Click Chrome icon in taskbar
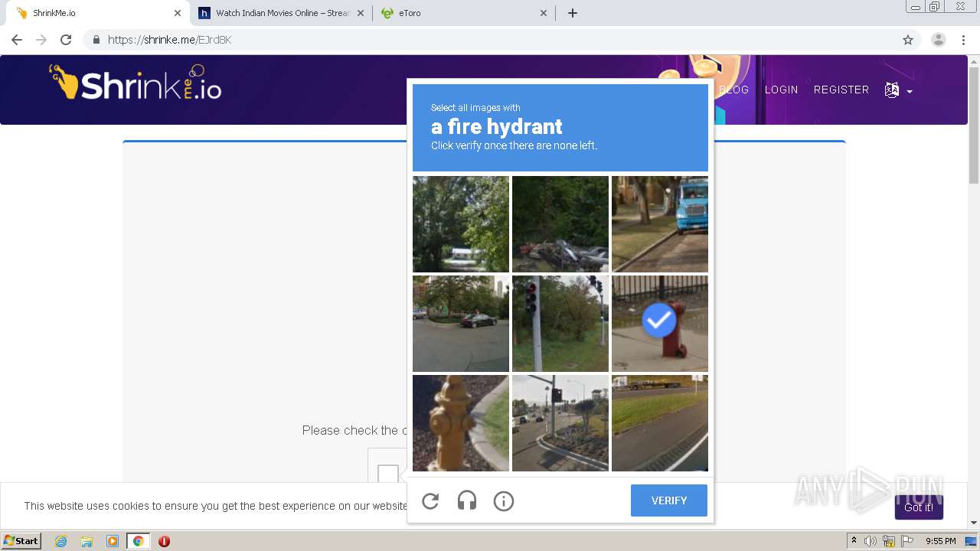 (138, 541)
